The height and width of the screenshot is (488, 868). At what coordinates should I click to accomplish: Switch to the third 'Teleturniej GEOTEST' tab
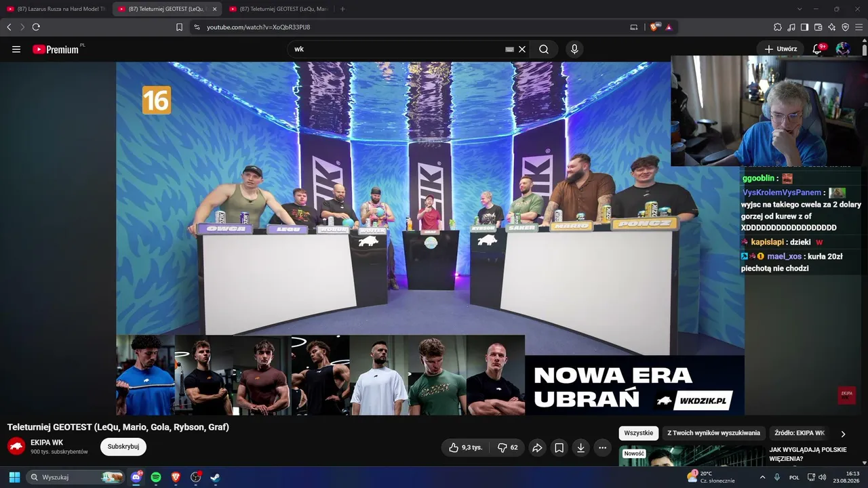[278, 9]
